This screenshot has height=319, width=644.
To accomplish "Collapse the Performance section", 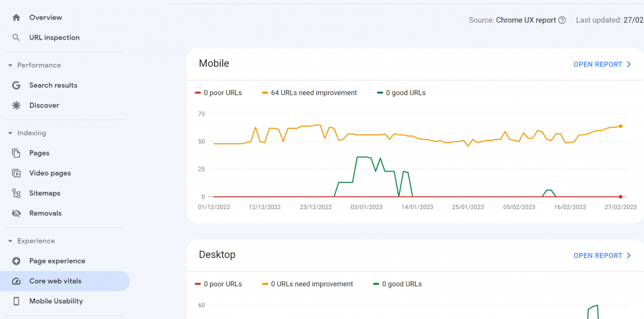I will (x=10, y=65).
